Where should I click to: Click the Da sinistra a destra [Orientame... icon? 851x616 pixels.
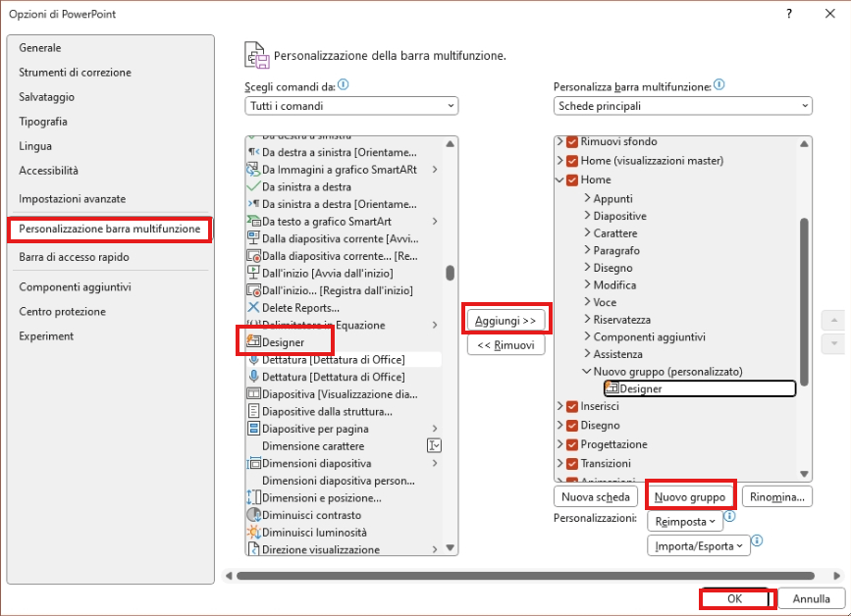pyautogui.click(x=253, y=204)
